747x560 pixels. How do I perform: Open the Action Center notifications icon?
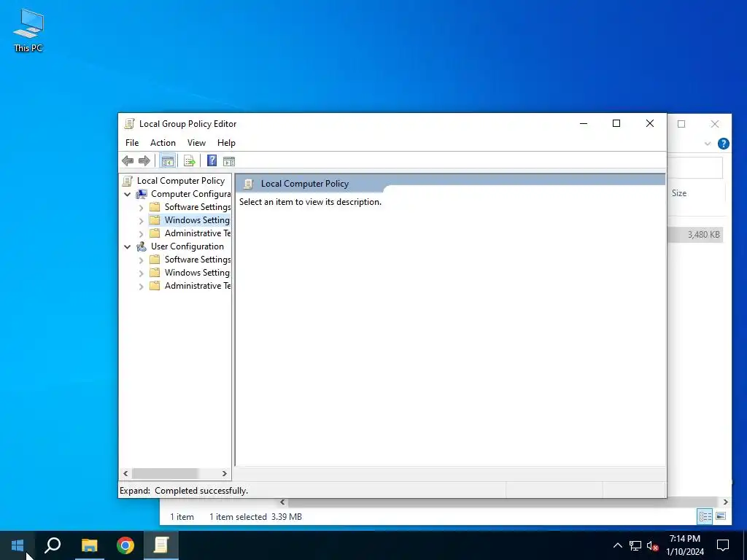coord(723,545)
